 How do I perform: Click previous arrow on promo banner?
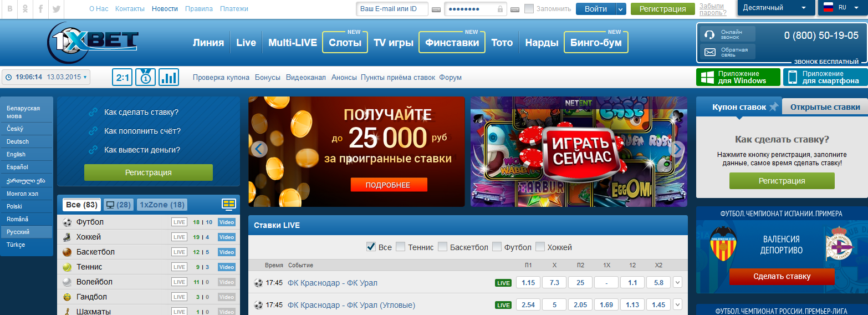(x=259, y=149)
